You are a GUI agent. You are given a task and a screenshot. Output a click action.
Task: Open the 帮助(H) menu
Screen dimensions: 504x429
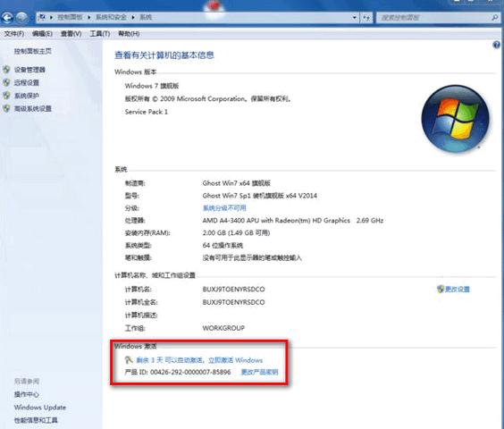pos(129,34)
